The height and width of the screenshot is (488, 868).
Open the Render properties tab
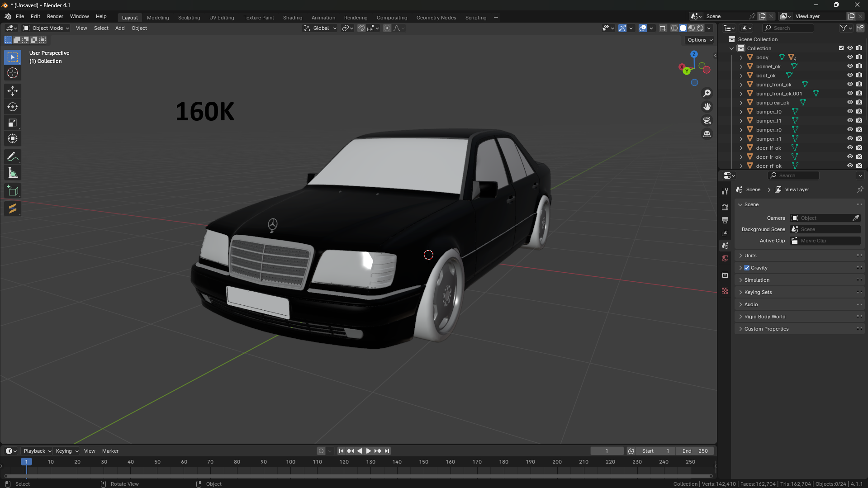[x=725, y=207]
